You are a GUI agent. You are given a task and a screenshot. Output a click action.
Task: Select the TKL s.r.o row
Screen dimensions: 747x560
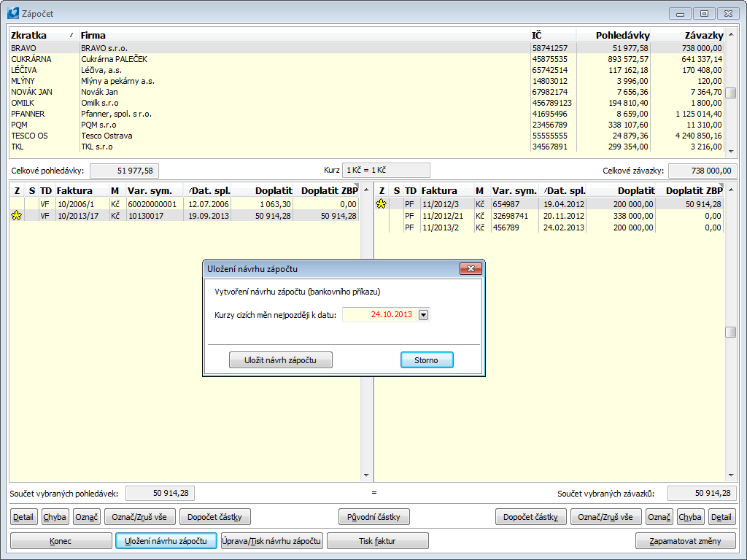(x=367, y=147)
